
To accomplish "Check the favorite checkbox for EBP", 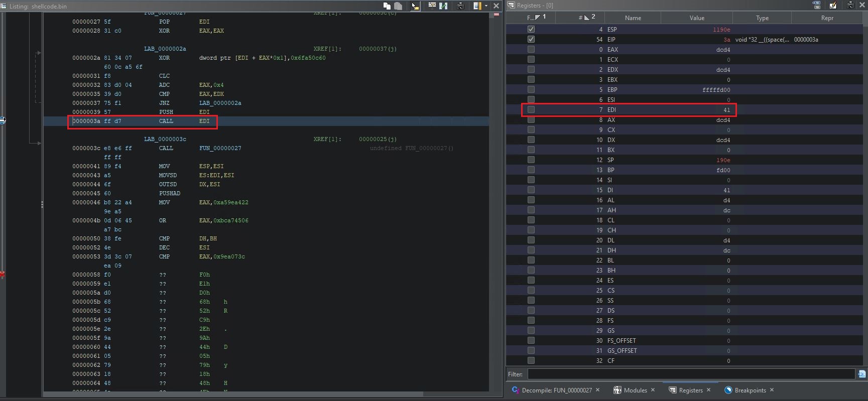I will [x=531, y=89].
